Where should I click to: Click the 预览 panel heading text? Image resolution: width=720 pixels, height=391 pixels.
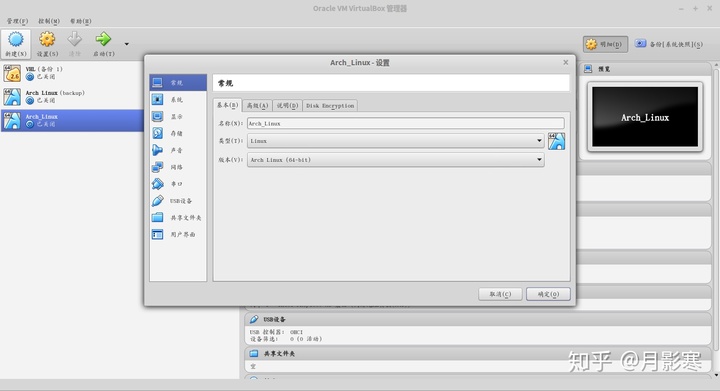tap(604, 69)
